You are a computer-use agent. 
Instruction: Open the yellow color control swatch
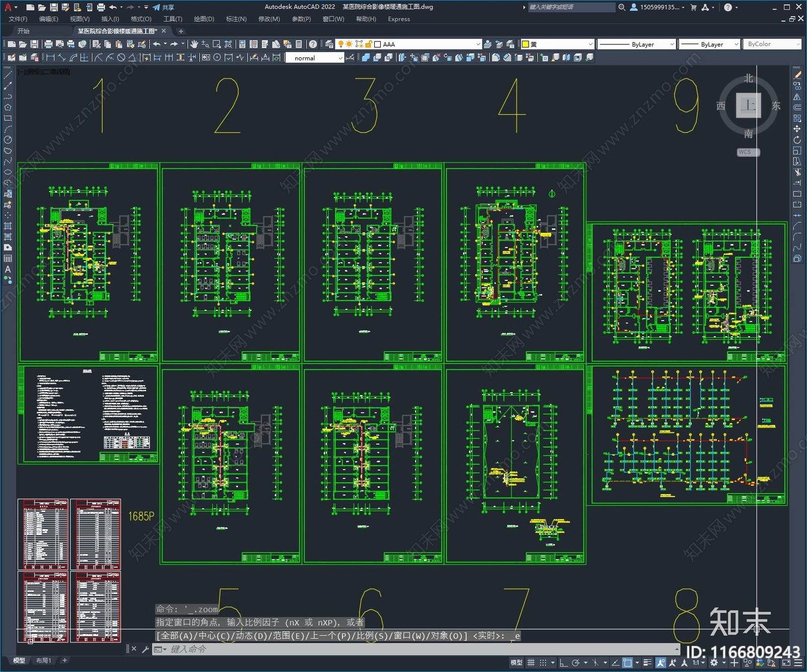557,44
